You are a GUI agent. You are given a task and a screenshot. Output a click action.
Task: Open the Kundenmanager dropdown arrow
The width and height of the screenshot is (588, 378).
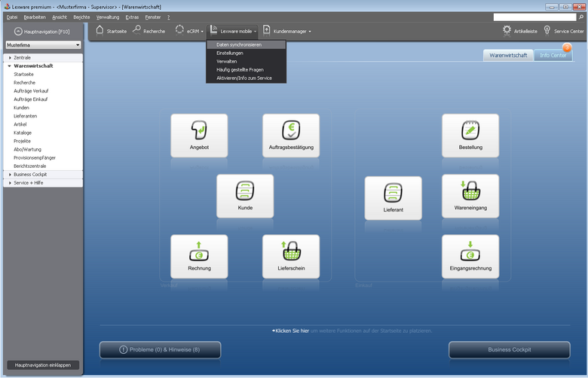click(x=310, y=32)
